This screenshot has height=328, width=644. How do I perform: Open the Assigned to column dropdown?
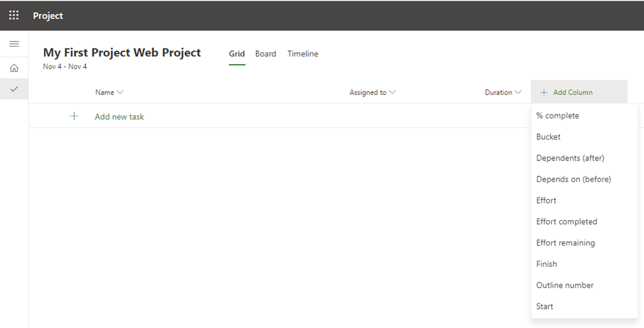[x=392, y=93]
